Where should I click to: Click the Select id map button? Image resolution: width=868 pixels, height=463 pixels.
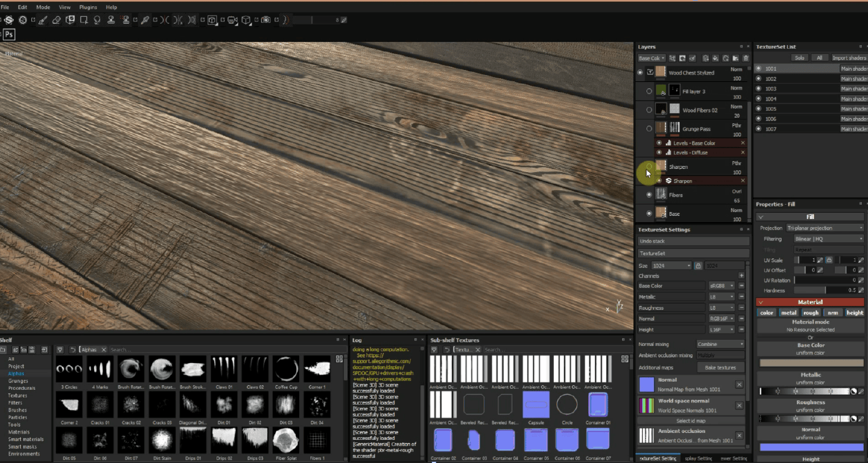coord(691,420)
